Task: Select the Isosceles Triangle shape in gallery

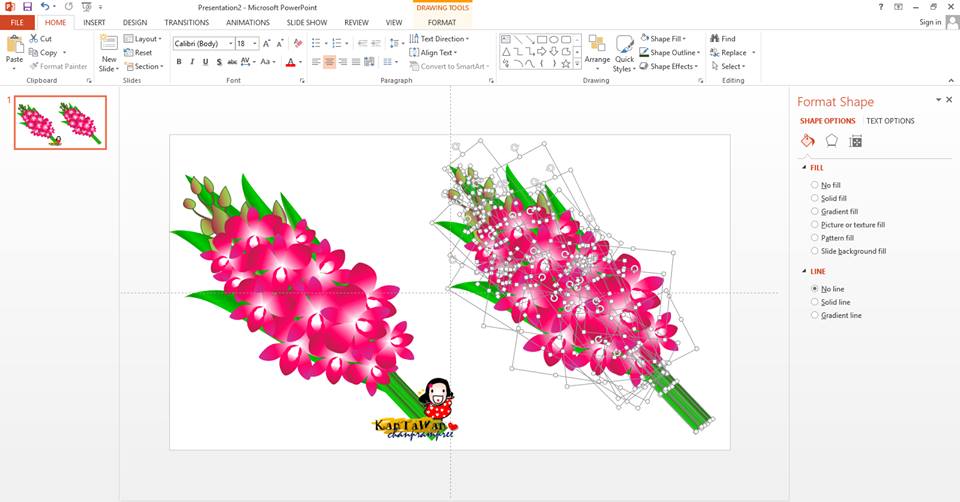Action: (x=506, y=52)
